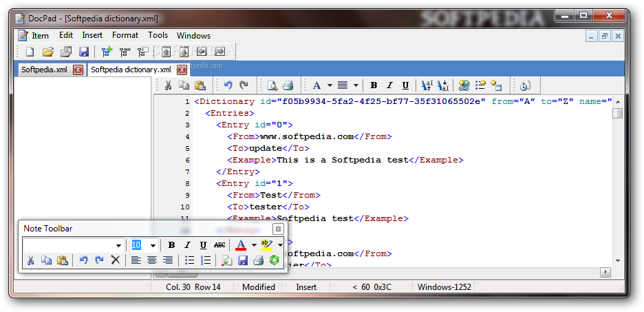Image resolution: width=644 pixels, height=312 pixels.
Task: Insert a bulleted list item icon in editor toolbar
Action: [x=480, y=85]
